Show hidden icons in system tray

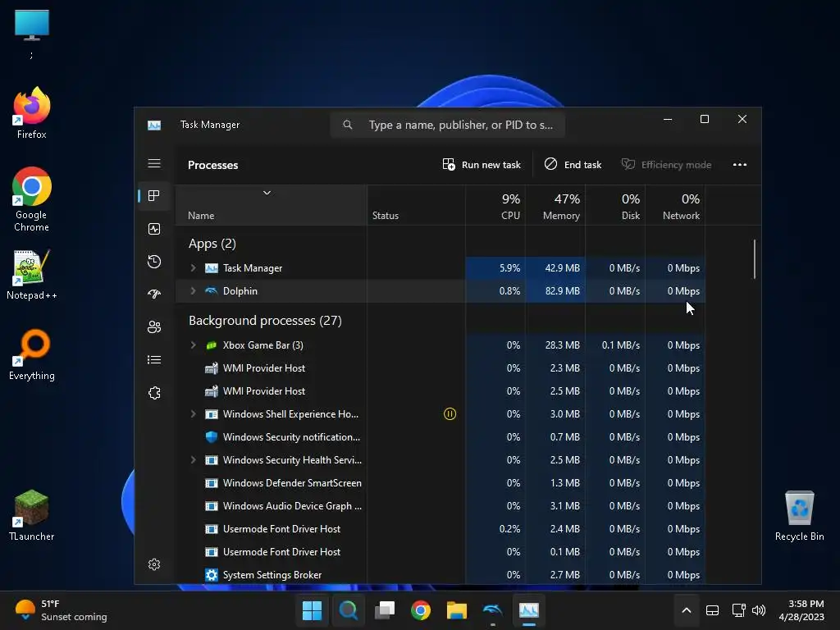[x=687, y=610]
